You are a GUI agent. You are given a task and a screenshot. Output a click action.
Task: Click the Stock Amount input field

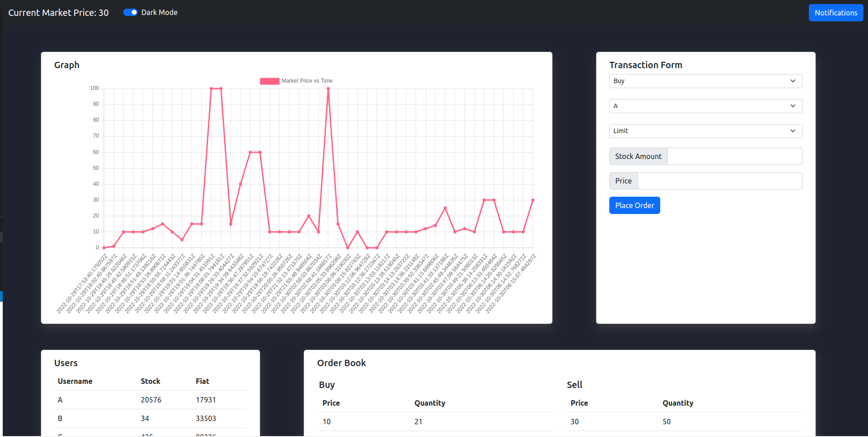(734, 156)
